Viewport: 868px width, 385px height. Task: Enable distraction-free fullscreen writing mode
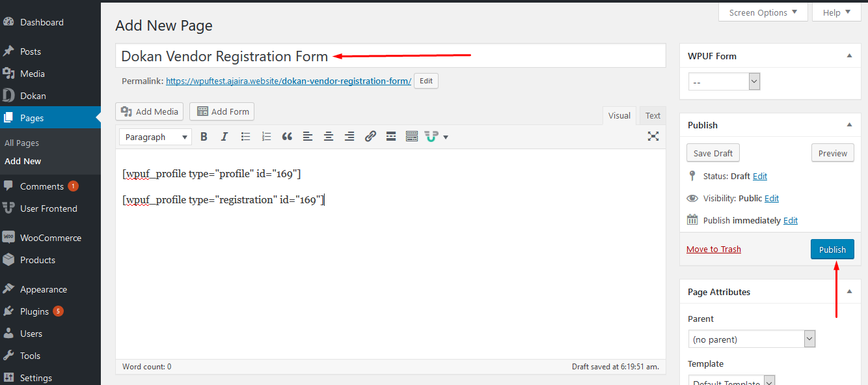[653, 136]
